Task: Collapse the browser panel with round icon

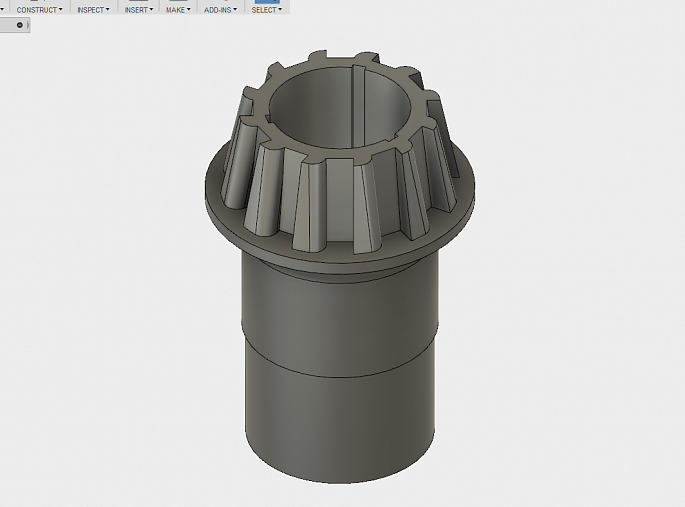Action: [19, 24]
